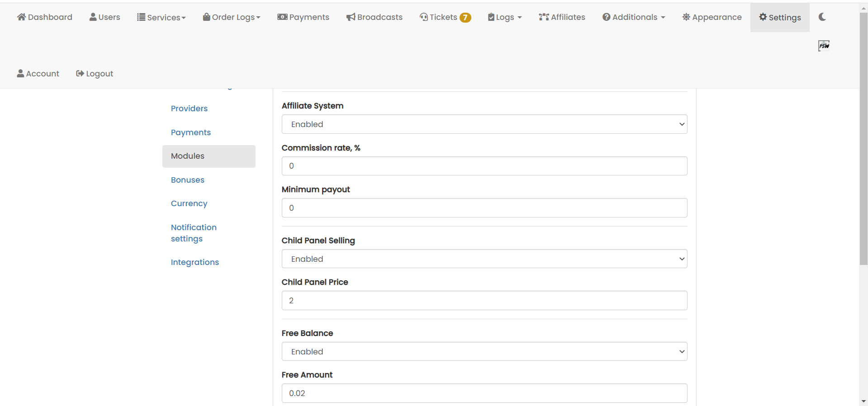The height and width of the screenshot is (406, 868).
Task: Click the Order Logs bag icon
Action: 206,17
